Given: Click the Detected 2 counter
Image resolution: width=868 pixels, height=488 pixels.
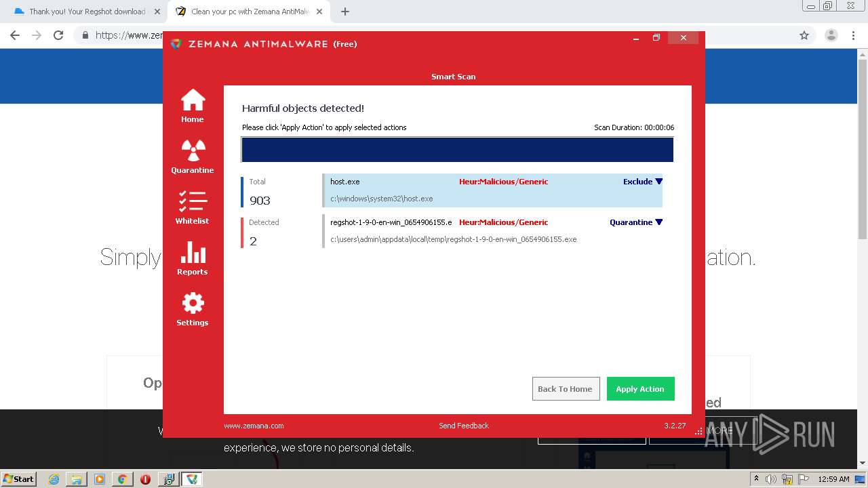Looking at the screenshot, I should point(260,232).
